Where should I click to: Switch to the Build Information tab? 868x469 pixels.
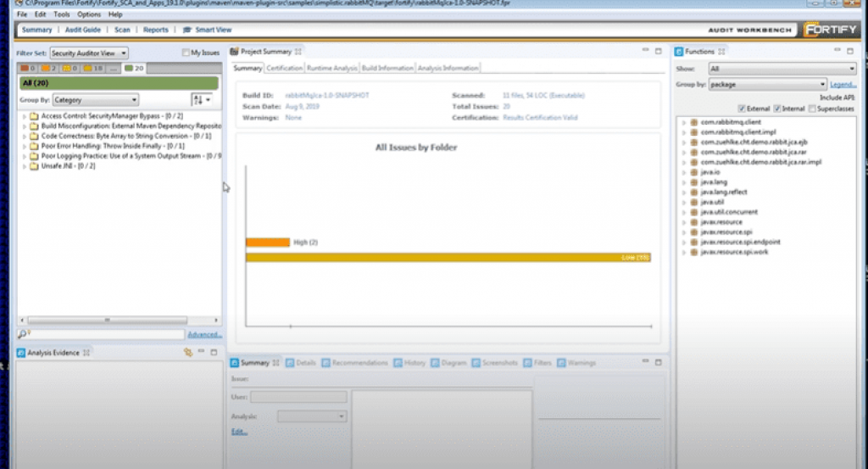(x=387, y=68)
